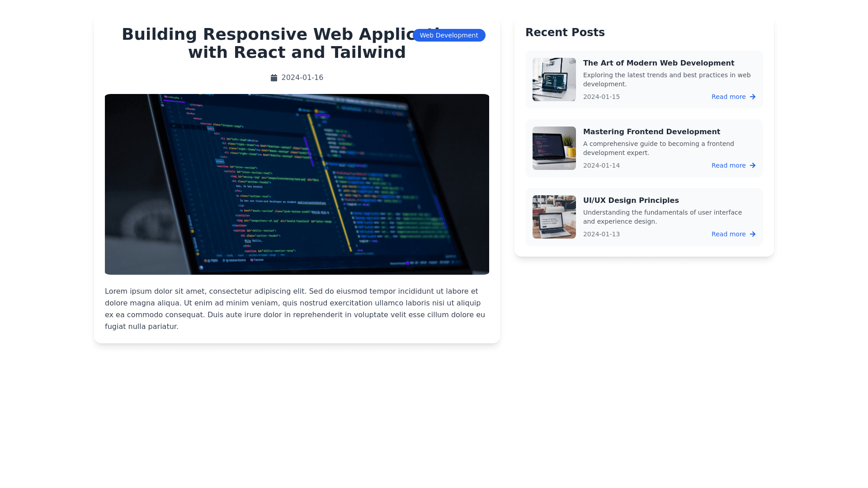Read more about The Art of Modern Web Development
This screenshot has height=488, width=868.
(x=728, y=97)
